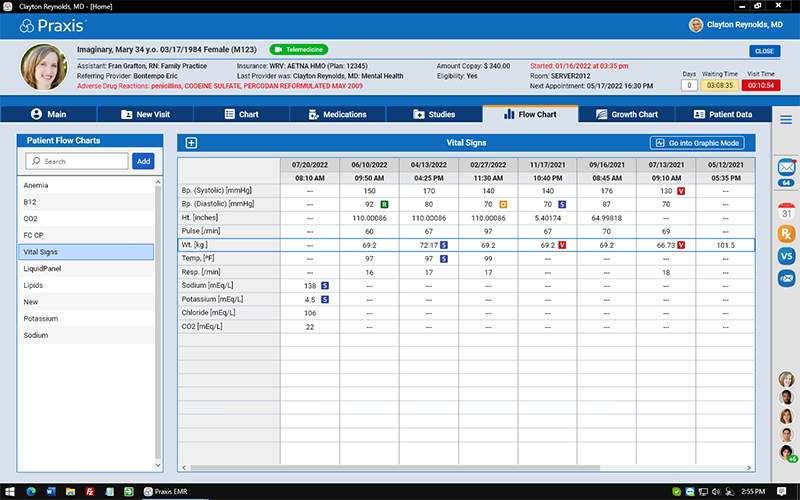
Task: Click the green Telemedicine badge
Action: [299, 49]
